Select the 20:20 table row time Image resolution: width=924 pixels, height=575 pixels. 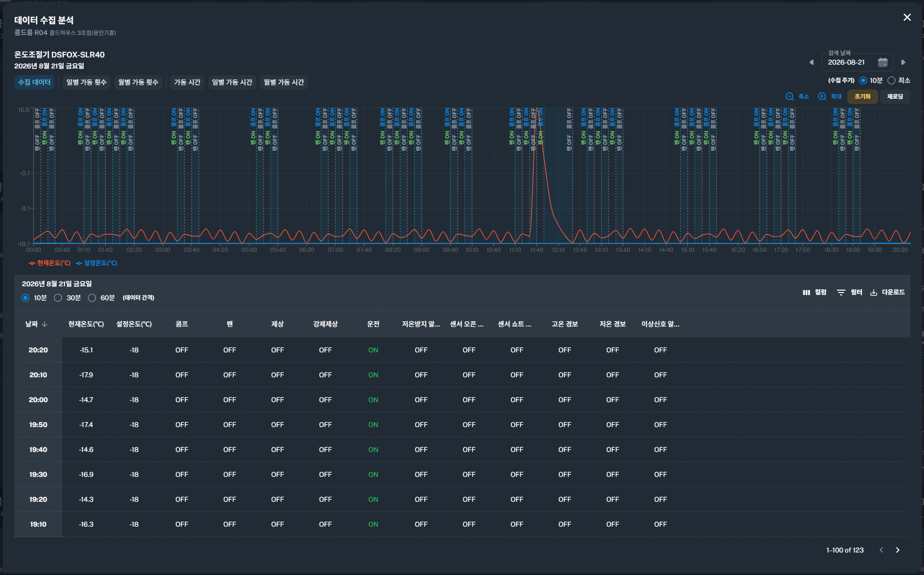point(38,350)
